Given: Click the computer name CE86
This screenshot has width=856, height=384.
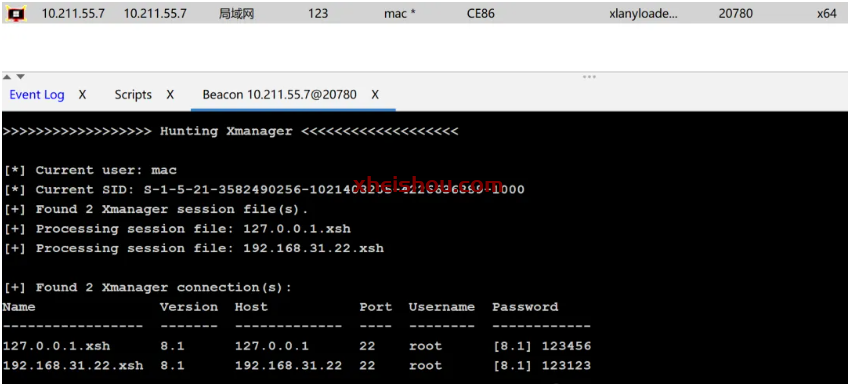Looking at the screenshot, I should [x=481, y=14].
